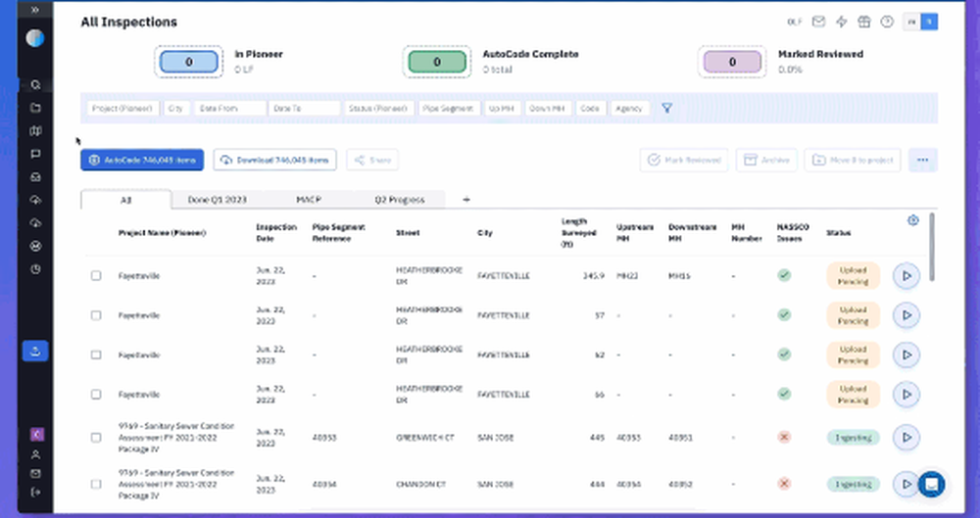This screenshot has height=518, width=980.
Task: Play the 62 ft Fayetteville inspection
Action: coord(906,354)
